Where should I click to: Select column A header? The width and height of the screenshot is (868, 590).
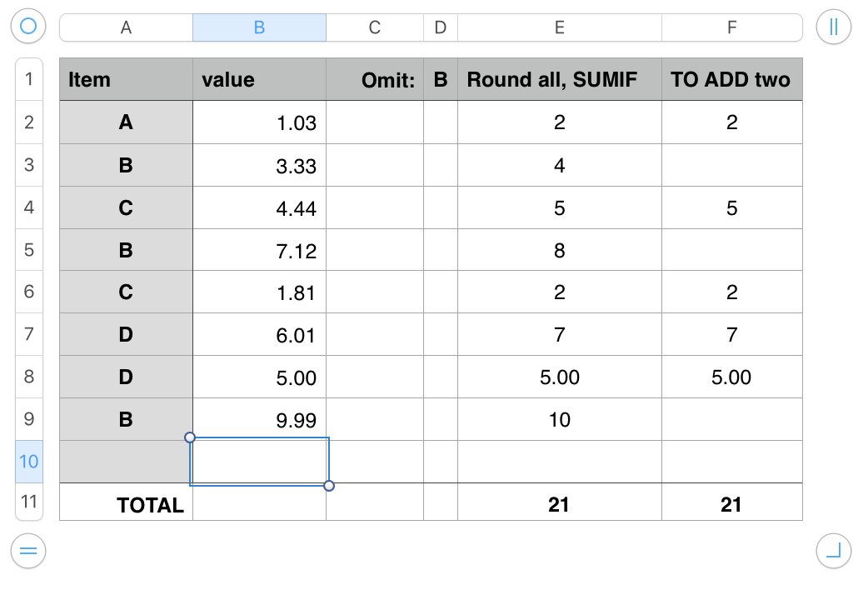(x=126, y=27)
